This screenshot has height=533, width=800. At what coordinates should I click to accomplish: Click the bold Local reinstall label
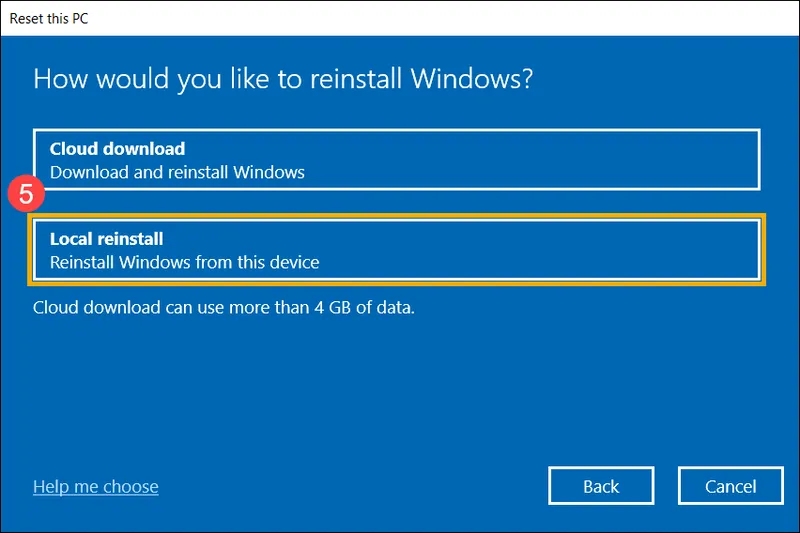tap(107, 239)
